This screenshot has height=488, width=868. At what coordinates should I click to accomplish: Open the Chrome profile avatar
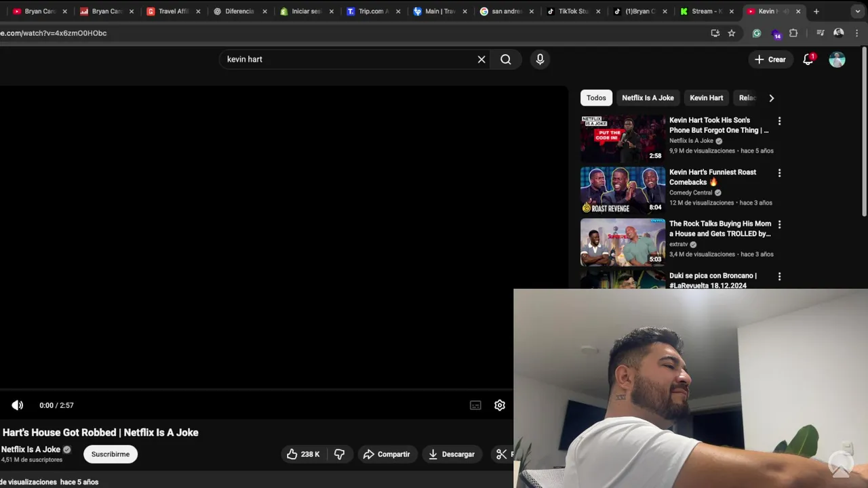pos(839,33)
